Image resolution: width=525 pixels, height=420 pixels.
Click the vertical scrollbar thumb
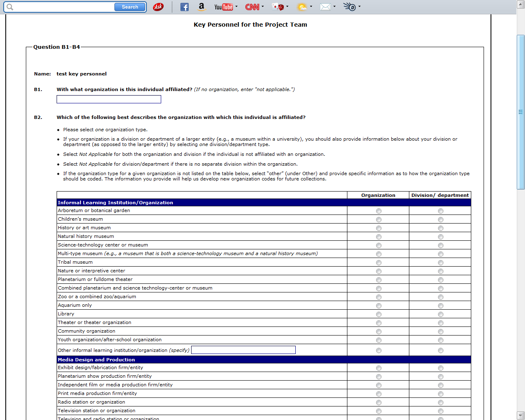click(x=521, y=112)
